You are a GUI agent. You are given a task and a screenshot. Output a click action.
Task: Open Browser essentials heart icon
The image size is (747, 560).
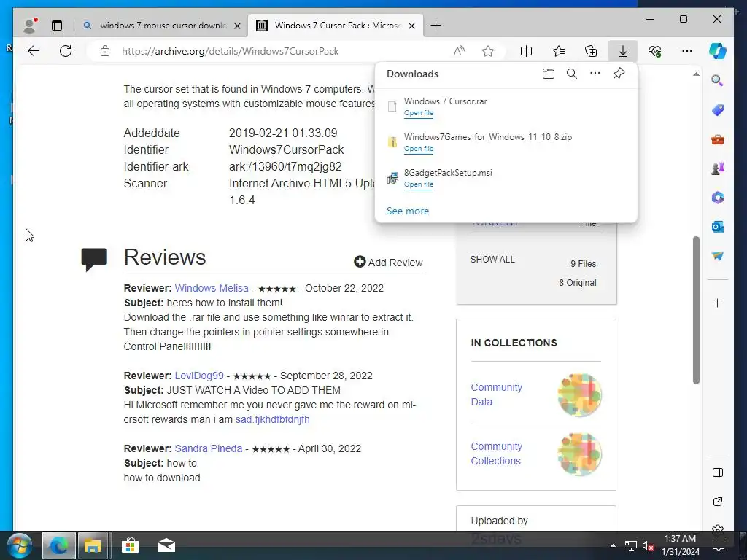(x=655, y=51)
